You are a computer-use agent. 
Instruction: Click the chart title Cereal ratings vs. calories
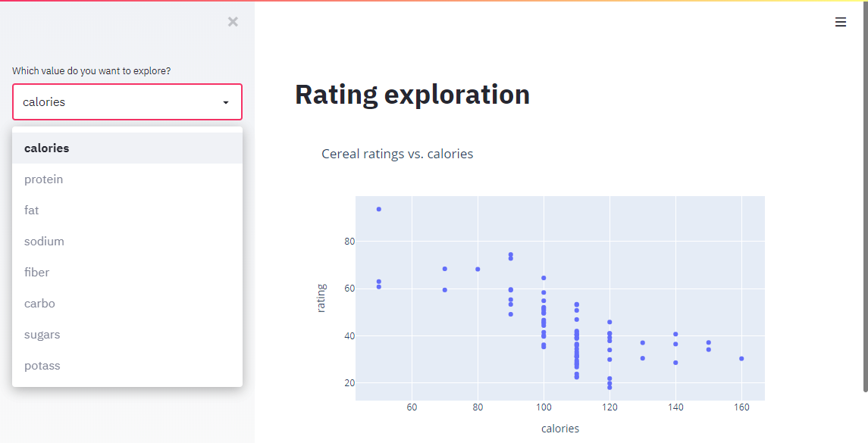point(397,154)
